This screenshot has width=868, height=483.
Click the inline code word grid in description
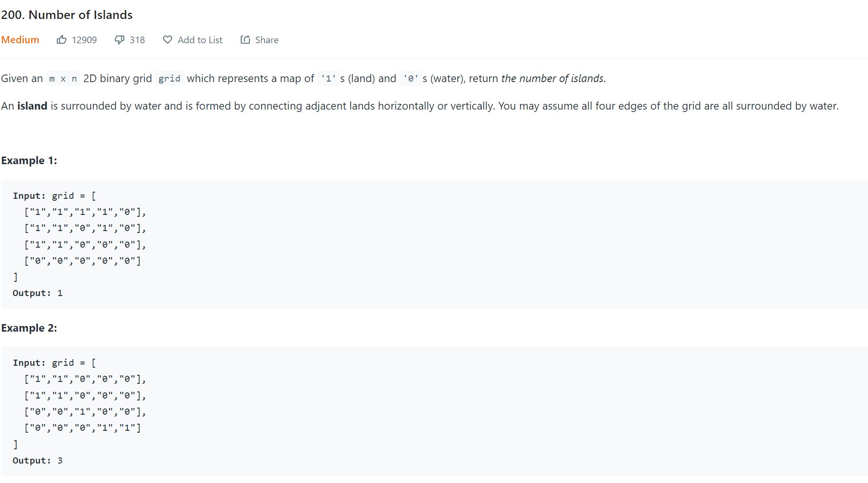coord(169,78)
